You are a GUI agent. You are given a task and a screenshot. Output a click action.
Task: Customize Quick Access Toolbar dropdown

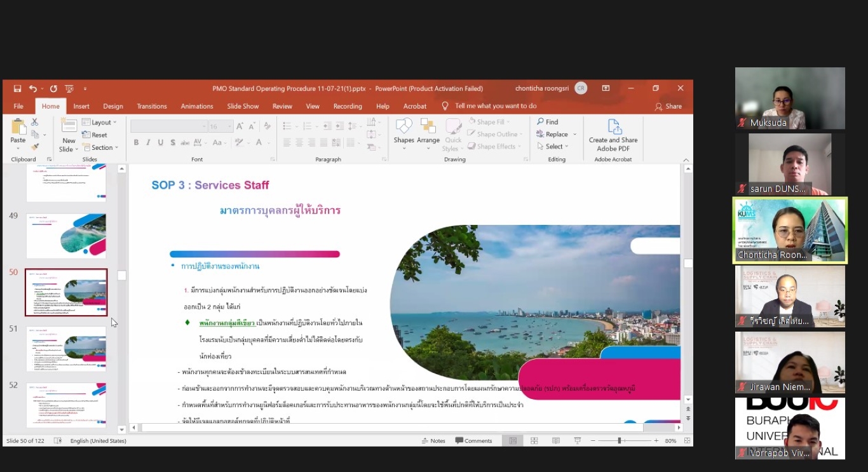tap(85, 89)
